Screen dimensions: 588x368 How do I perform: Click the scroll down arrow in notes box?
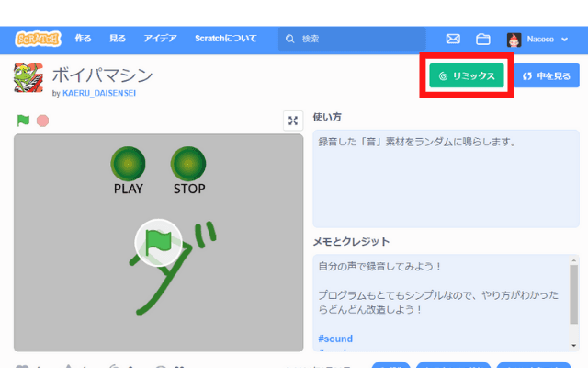tap(573, 346)
